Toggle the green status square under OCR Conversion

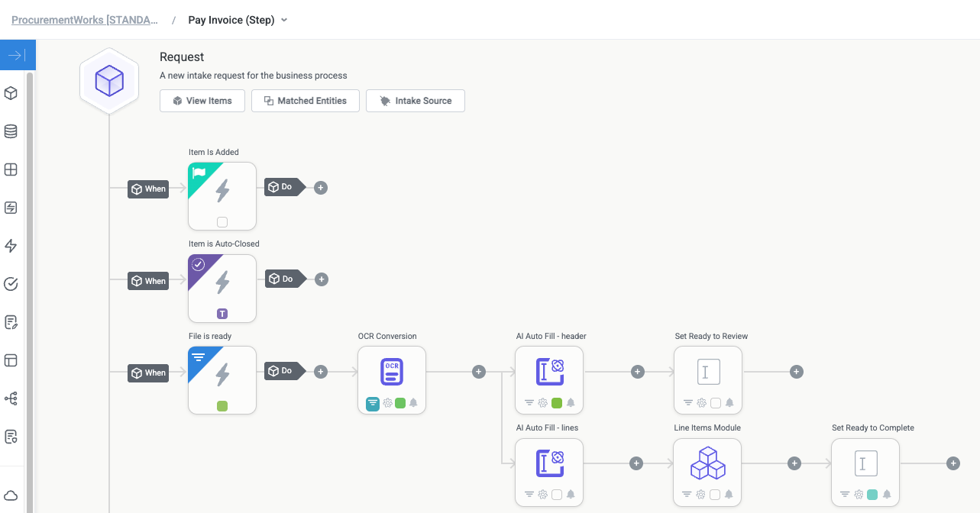[399, 404]
